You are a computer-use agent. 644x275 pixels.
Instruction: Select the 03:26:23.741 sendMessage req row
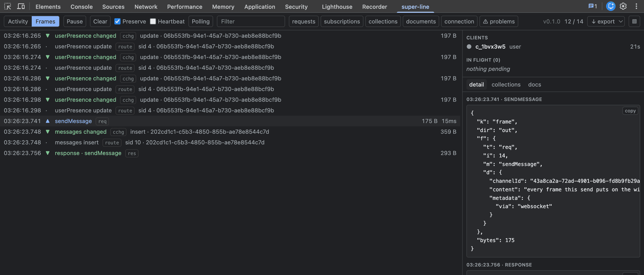pyautogui.click(x=230, y=121)
